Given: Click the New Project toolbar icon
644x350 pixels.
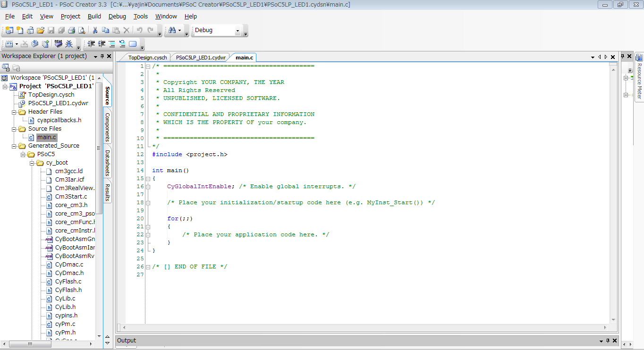Looking at the screenshot, I should (x=9, y=30).
